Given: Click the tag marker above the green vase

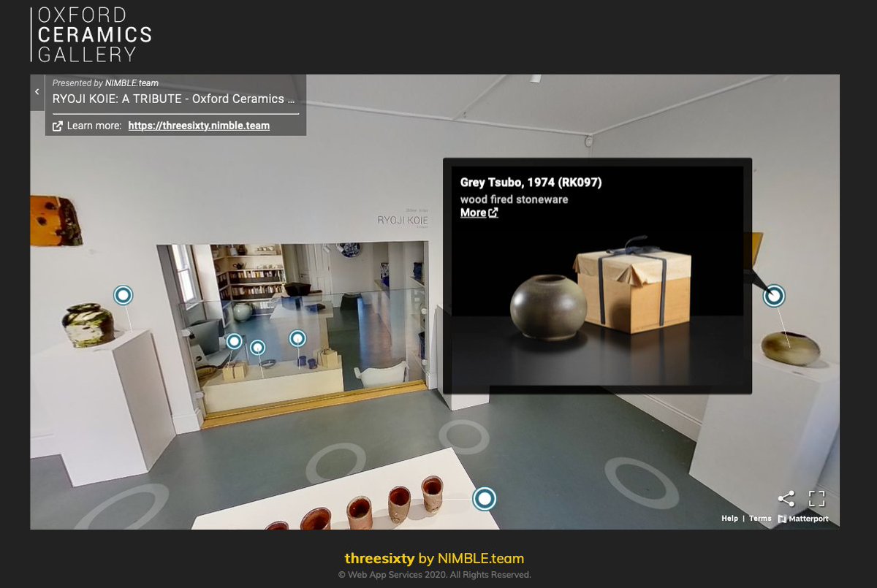Looking at the screenshot, I should [x=123, y=295].
